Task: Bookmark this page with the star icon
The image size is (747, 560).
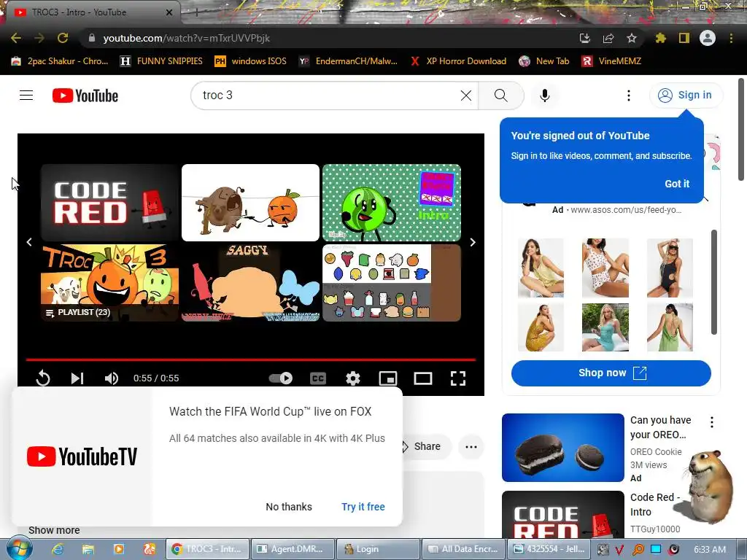Action: (632, 38)
